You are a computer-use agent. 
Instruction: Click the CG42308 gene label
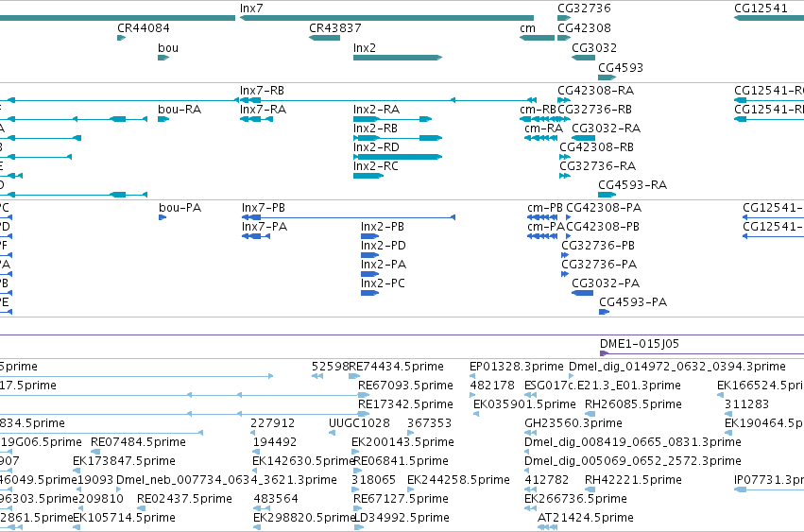pyautogui.click(x=584, y=27)
